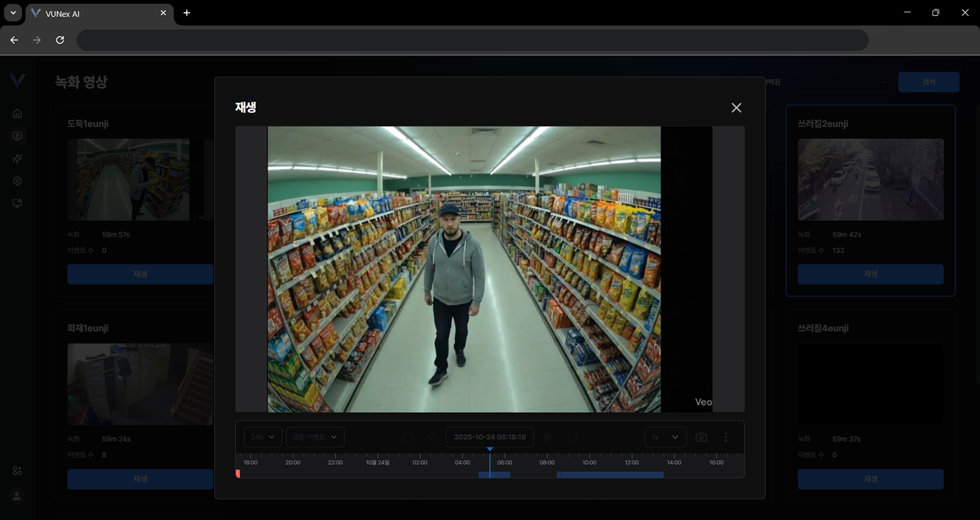Viewport: 980px width, 520px height.
Task: Click the 검색 search button
Action: click(x=928, y=82)
